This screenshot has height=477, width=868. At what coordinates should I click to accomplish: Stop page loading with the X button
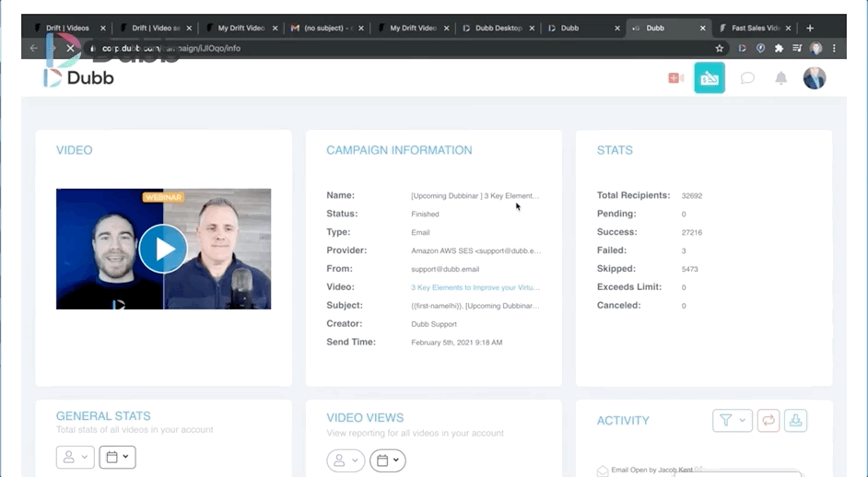[70, 48]
